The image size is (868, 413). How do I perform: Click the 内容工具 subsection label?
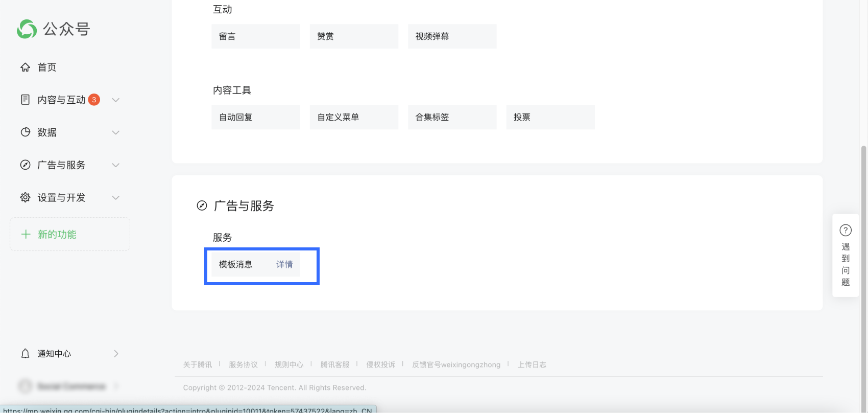[232, 90]
